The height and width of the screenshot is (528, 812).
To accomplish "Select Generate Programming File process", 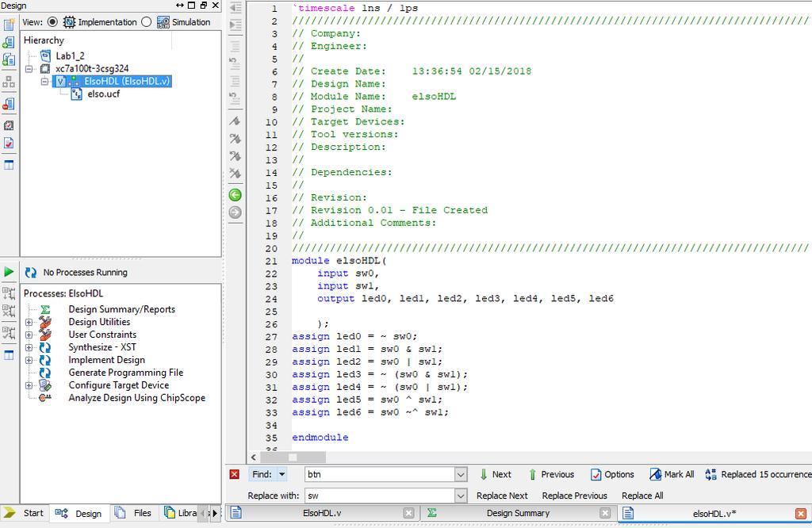I will [x=126, y=373].
